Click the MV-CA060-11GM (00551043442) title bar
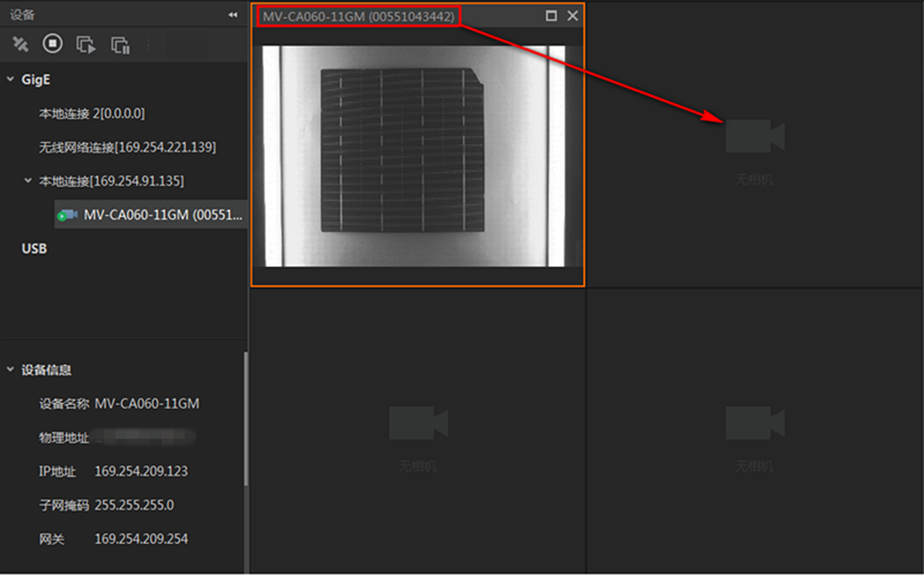 pos(358,17)
